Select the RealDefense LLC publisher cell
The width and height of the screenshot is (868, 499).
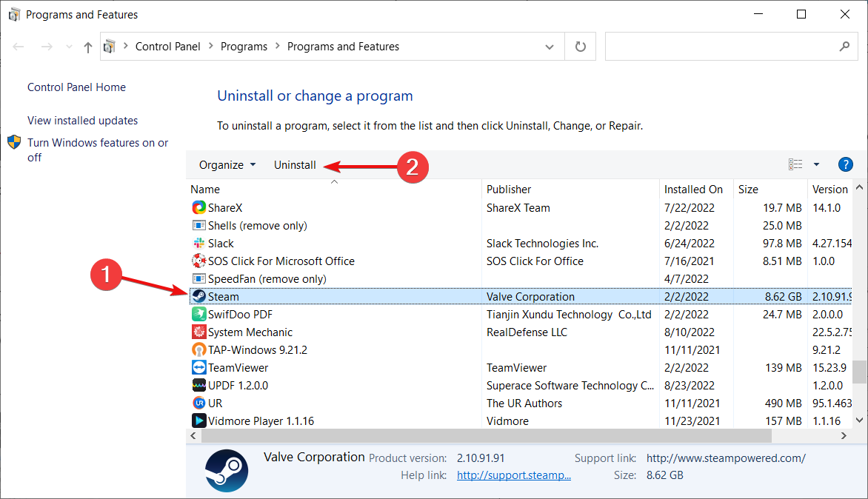(x=527, y=332)
